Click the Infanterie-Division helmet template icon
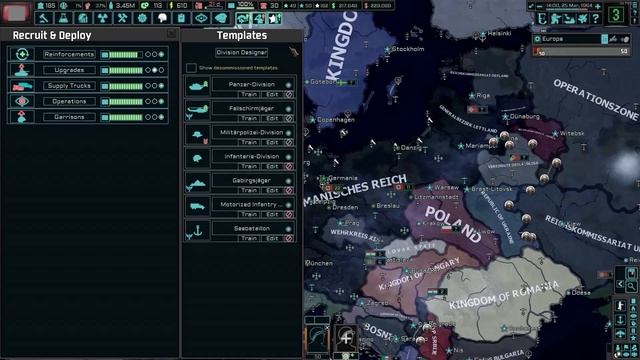 [x=198, y=158]
